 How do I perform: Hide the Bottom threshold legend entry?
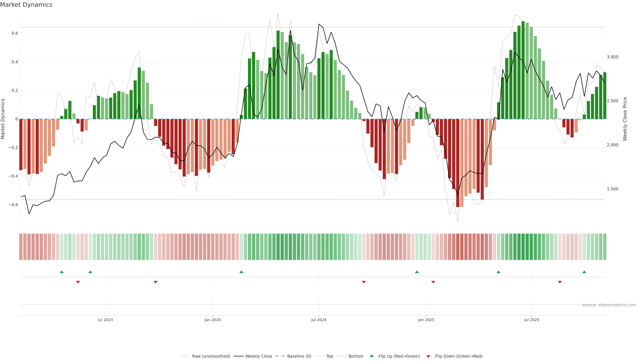(x=356, y=356)
